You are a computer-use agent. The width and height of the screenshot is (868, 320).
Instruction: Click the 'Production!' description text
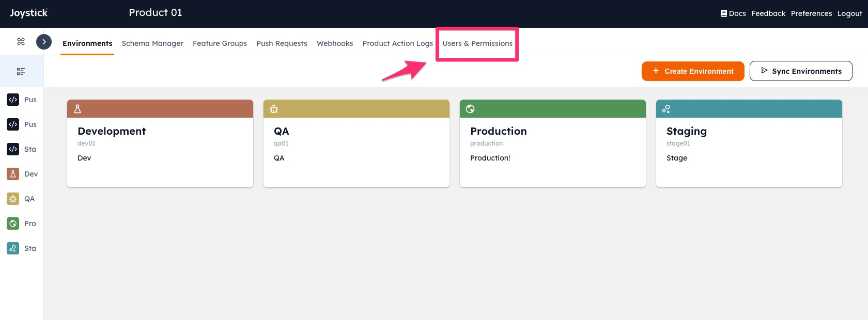coord(490,158)
